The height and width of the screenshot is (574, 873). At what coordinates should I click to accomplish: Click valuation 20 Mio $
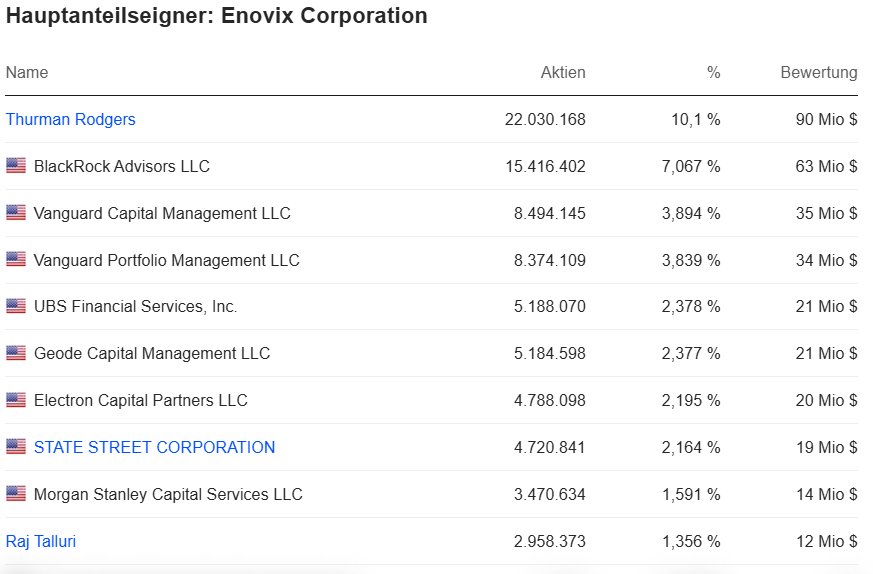coord(826,400)
